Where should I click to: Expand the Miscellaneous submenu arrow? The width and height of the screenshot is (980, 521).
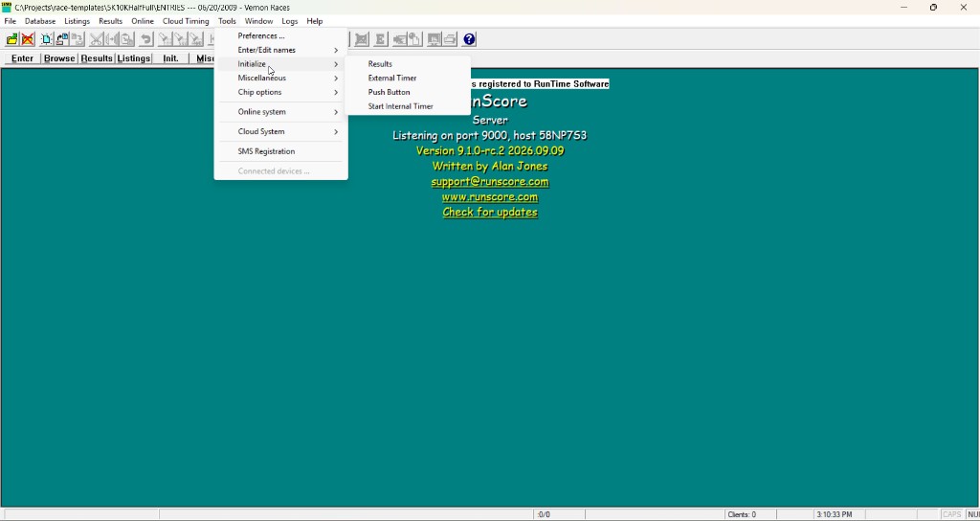pos(336,79)
